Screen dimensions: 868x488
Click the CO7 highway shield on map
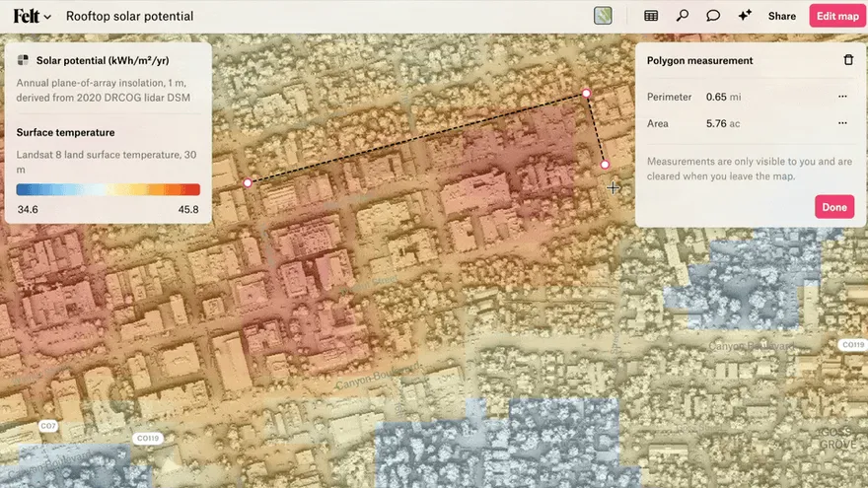pos(48,426)
